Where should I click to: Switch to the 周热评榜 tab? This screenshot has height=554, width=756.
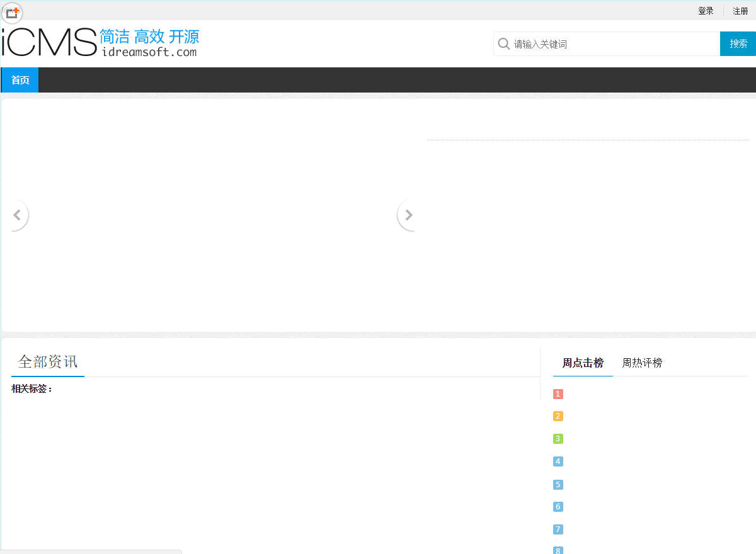tap(641, 363)
